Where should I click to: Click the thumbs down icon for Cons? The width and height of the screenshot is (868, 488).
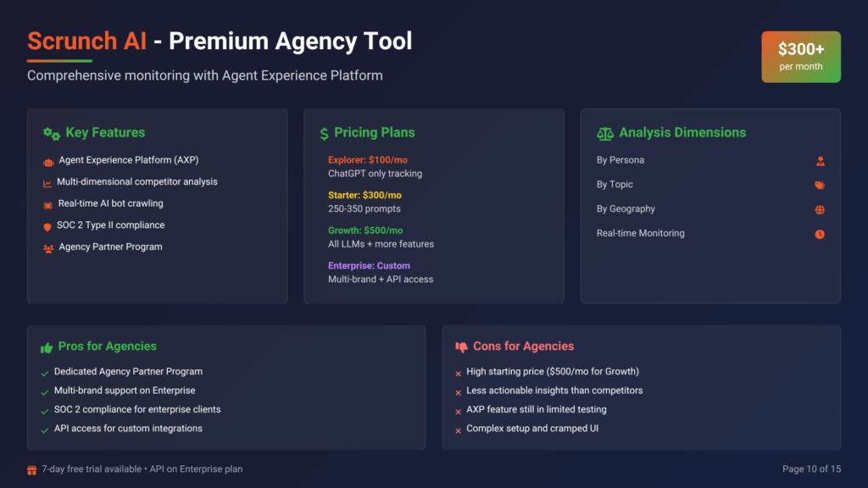click(x=462, y=347)
